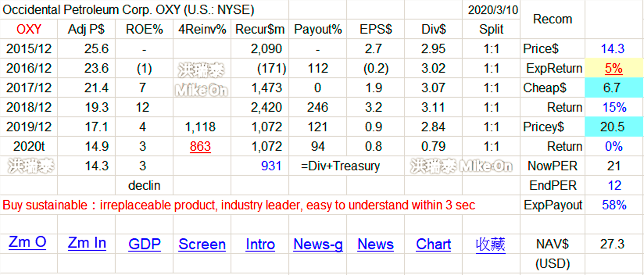Click the NAV$ value 27.3
This screenshot has height=275, width=644.
tap(612, 244)
